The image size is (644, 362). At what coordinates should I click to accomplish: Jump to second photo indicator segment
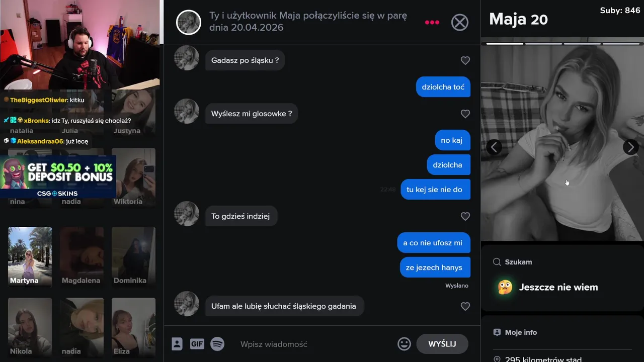tap(543, 44)
